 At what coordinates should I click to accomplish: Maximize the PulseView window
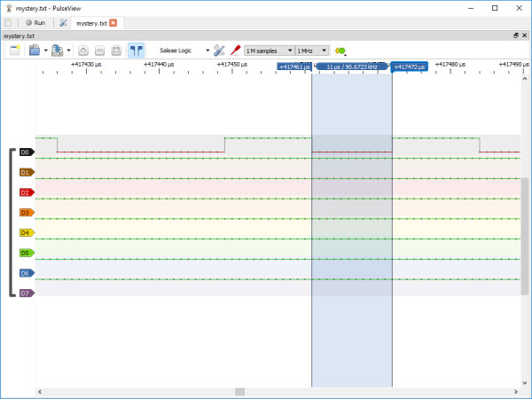click(x=495, y=8)
